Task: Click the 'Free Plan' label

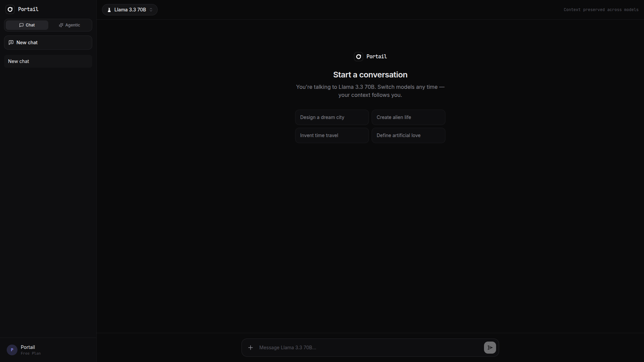Action: tap(31, 353)
